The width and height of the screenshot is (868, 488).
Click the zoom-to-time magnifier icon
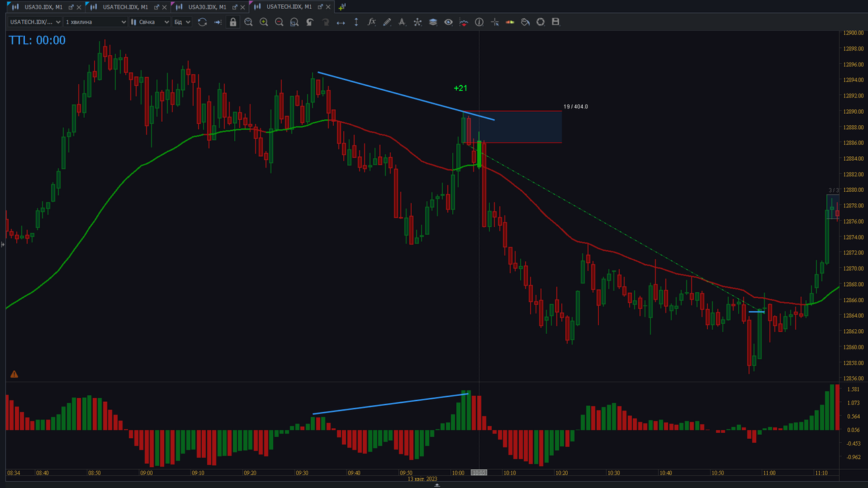point(248,22)
